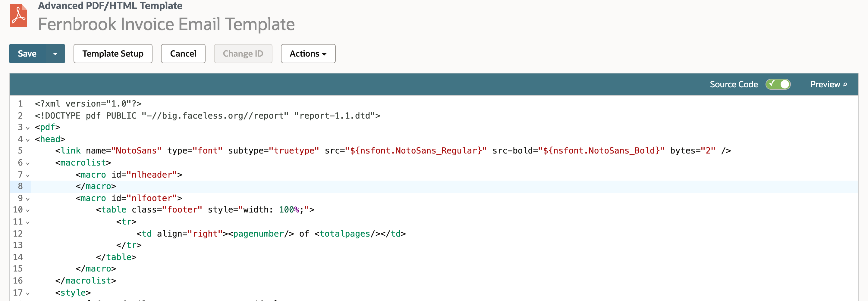Click line number 12 in gutter
Screen dimensions: 868x301
(x=18, y=233)
